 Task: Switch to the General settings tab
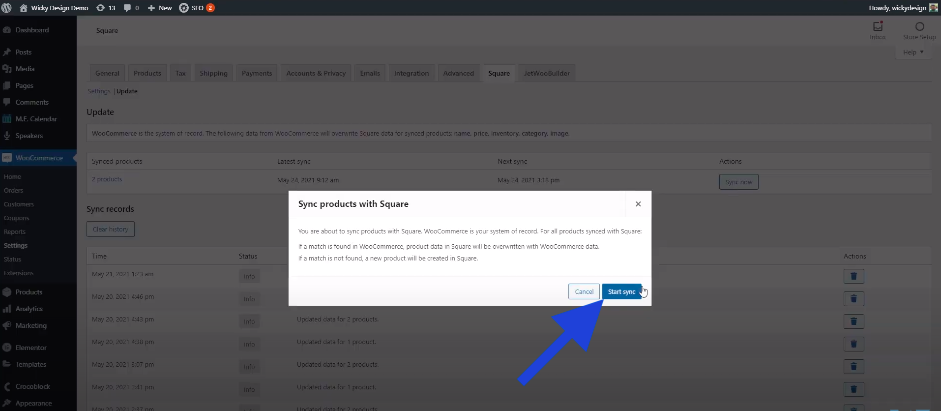point(107,73)
